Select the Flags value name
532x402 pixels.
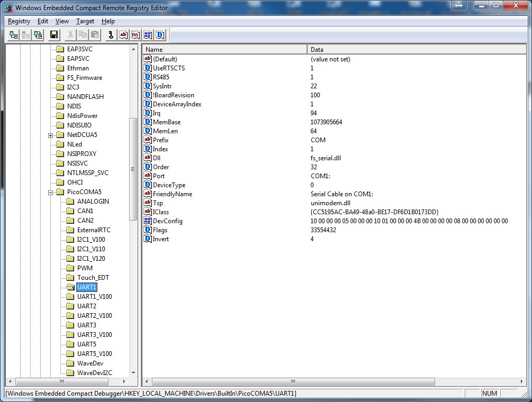pyautogui.click(x=160, y=230)
